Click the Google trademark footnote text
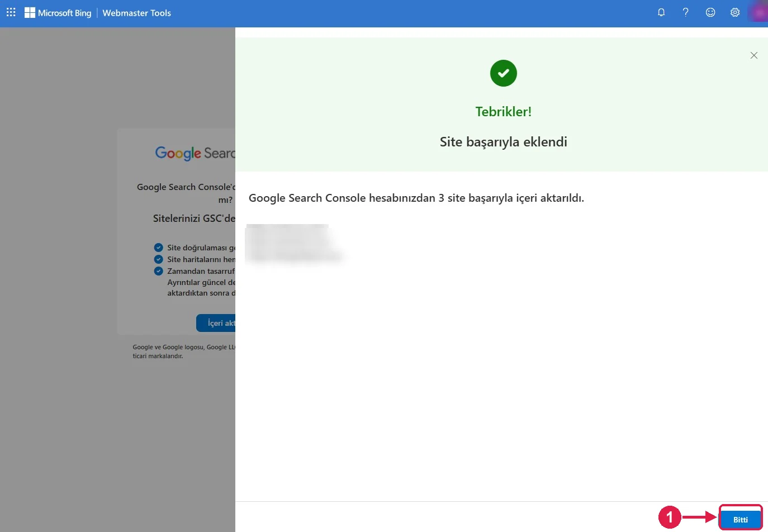The height and width of the screenshot is (532, 768). point(184,351)
